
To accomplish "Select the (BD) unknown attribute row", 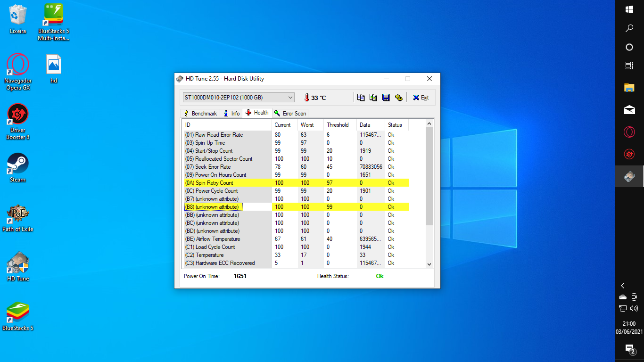I will point(296,231).
